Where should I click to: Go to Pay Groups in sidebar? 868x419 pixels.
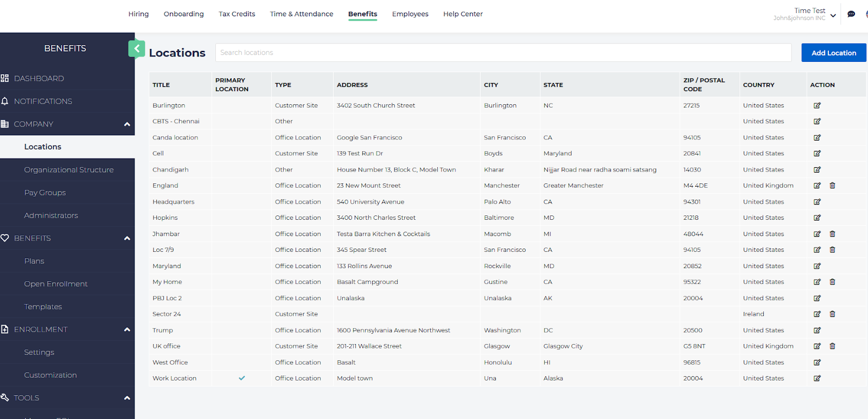click(45, 193)
